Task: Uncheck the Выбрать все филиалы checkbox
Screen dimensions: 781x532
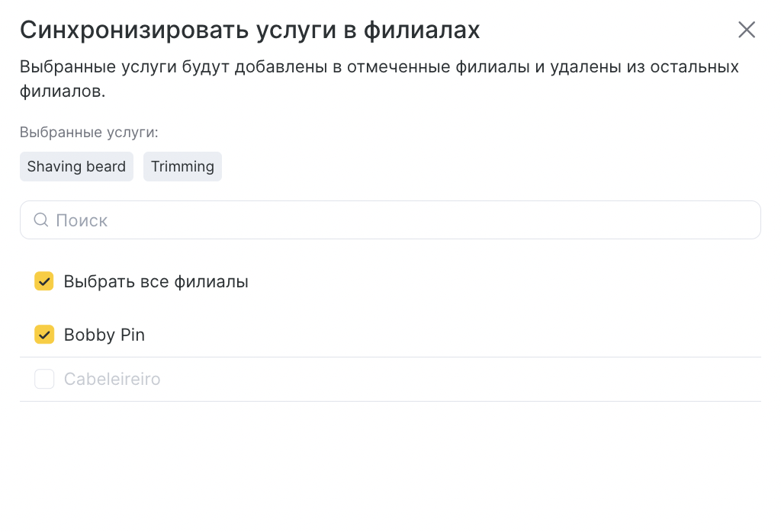Action: (x=43, y=281)
